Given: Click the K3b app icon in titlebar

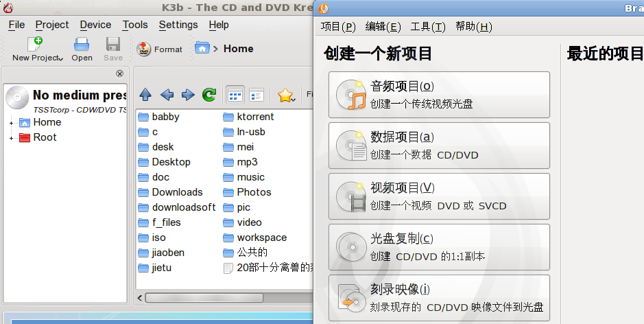Looking at the screenshot, I should click(x=8, y=8).
